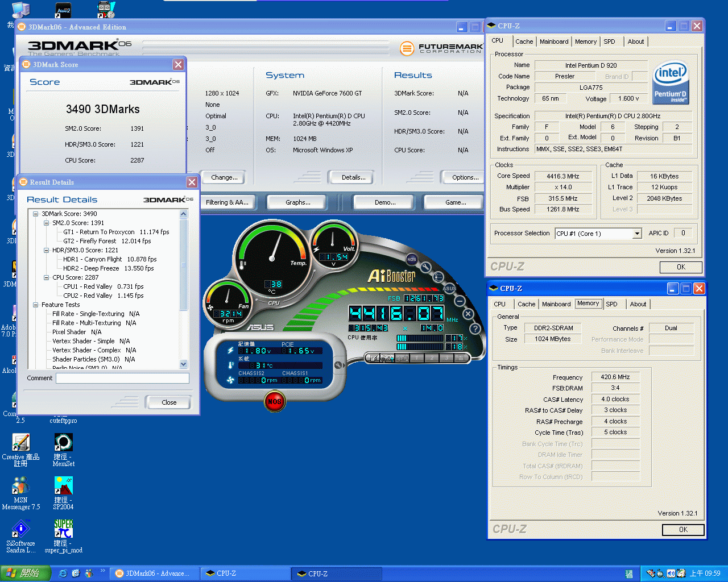
Task: Select GT1 - Return To Proxycon row
Action: tap(116, 232)
